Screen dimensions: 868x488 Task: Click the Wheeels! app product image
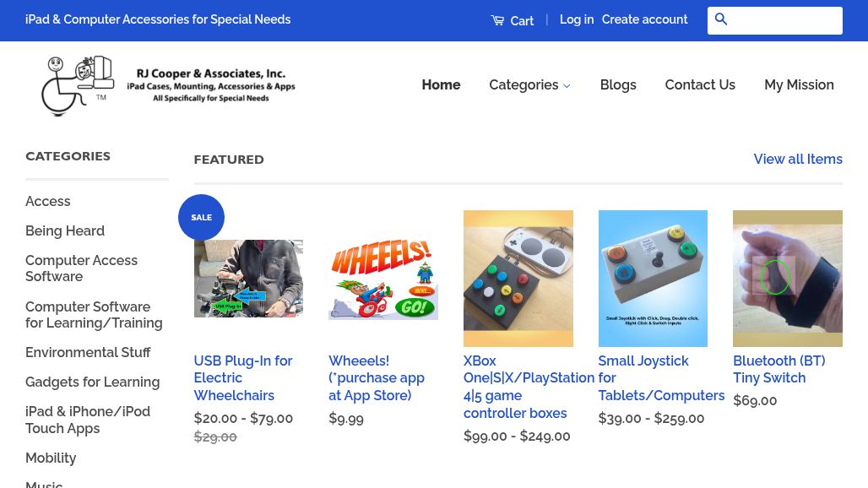click(x=382, y=278)
